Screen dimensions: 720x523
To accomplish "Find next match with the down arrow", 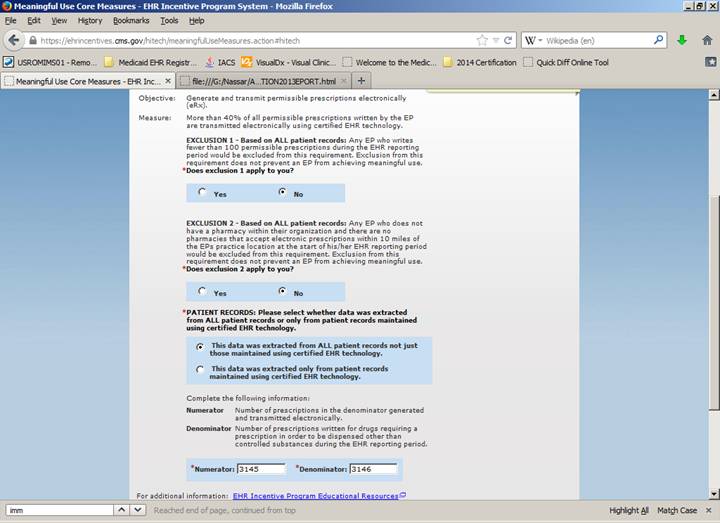I will pos(138,510).
